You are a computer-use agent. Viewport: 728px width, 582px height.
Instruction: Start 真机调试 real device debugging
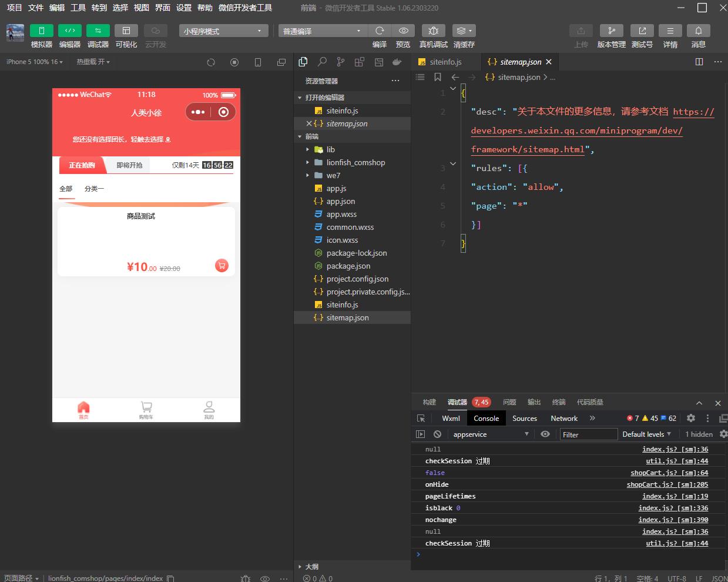[x=434, y=31]
